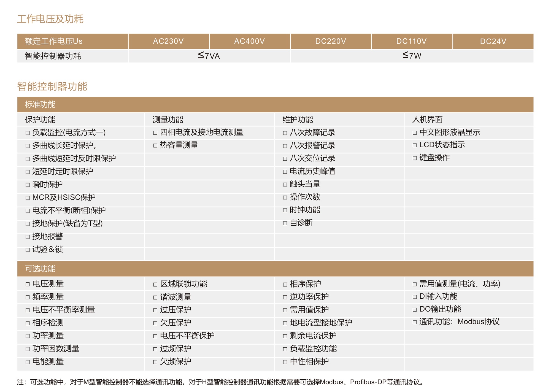Check the 八次故障记录 option
The height and width of the screenshot is (392, 551).
285,133
